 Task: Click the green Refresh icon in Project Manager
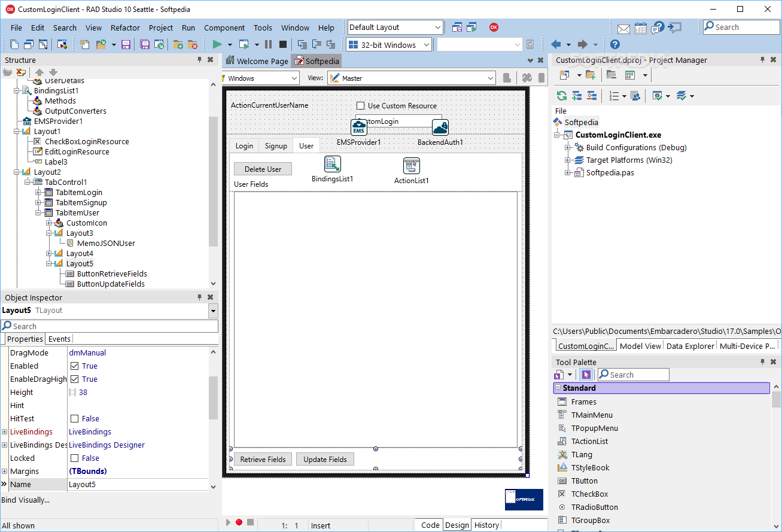coord(561,96)
